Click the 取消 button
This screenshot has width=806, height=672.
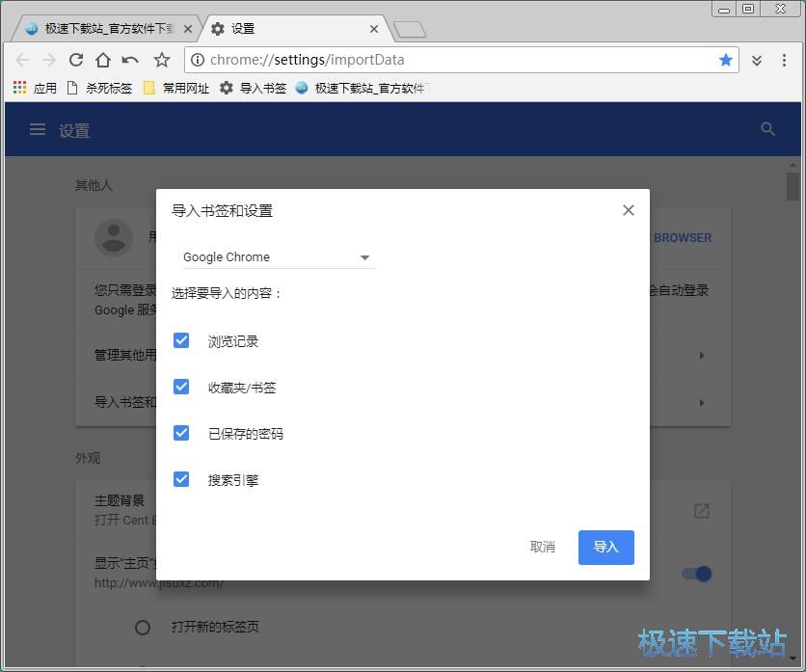pyautogui.click(x=542, y=547)
